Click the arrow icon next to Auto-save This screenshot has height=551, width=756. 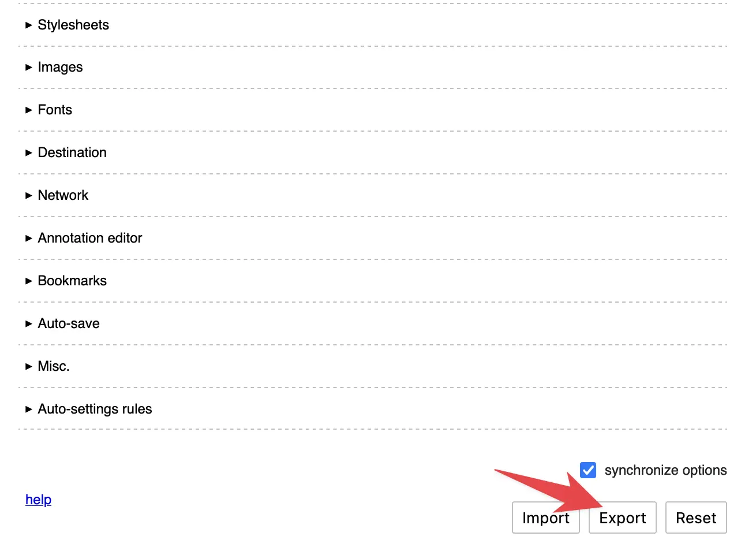pyautogui.click(x=29, y=324)
